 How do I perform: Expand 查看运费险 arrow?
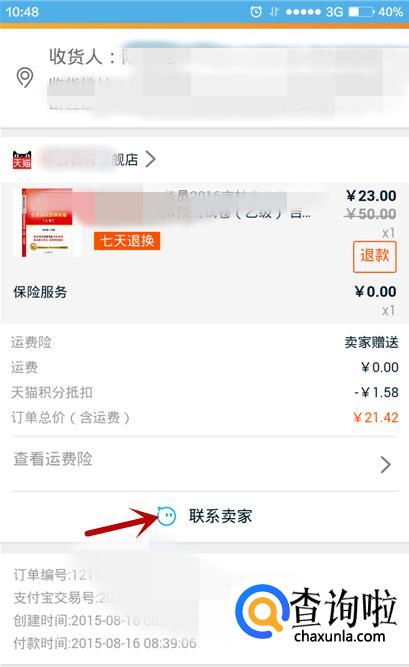pyautogui.click(x=386, y=465)
